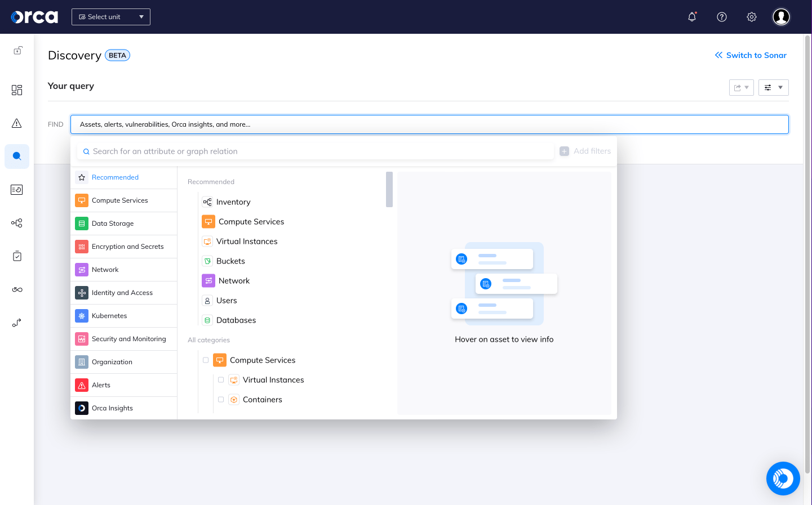Click the Users icon in Recommended list
This screenshot has width=812, height=505.
[207, 301]
